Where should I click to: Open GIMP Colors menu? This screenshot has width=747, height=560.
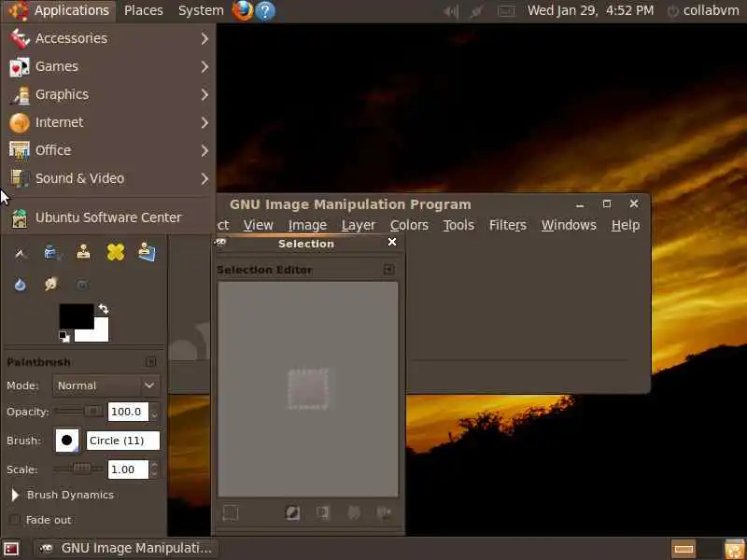pos(409,225)
